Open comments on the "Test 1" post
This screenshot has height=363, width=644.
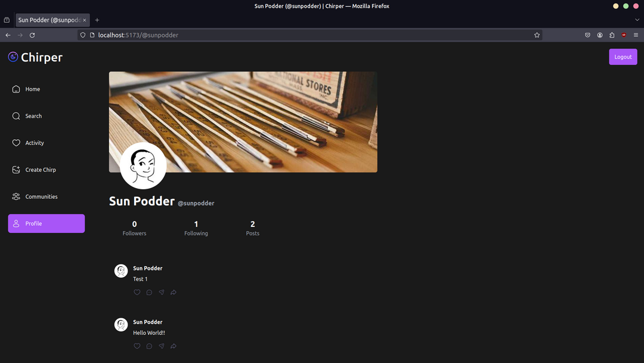[149, 293]
